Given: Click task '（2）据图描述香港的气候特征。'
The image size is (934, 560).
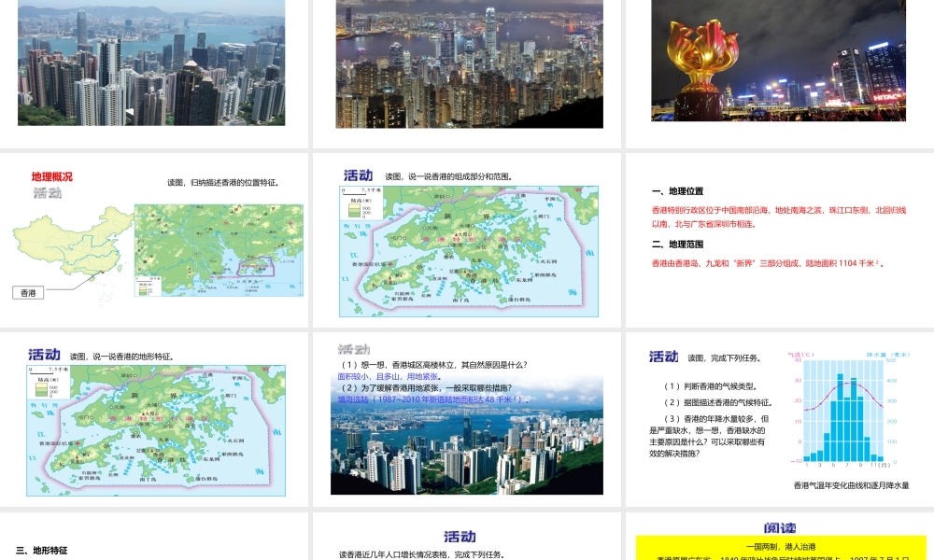Looking at the screenshot, I should [x=718, y=402].
